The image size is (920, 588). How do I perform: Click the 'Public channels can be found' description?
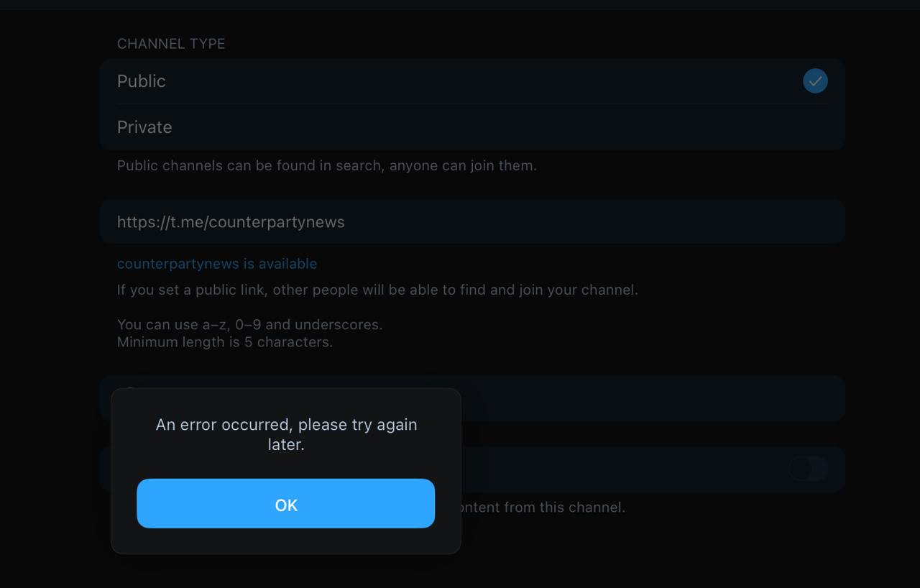(x=327, y=165)
